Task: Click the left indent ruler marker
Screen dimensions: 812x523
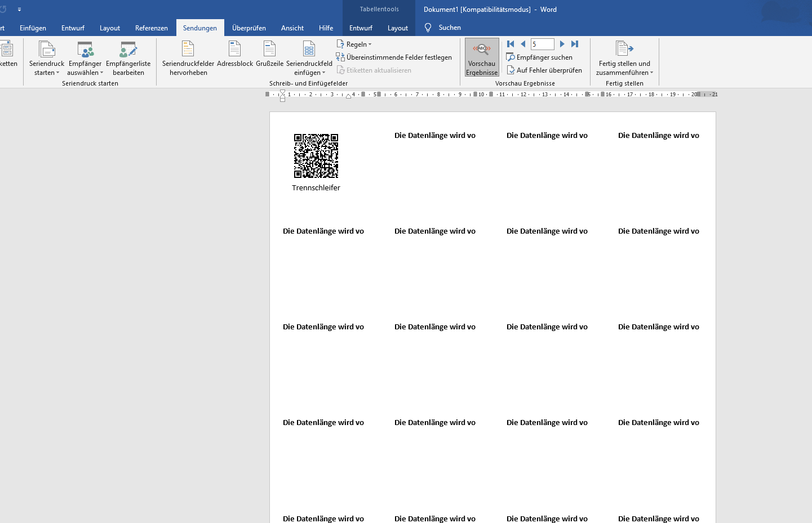Action: (282, 100)
